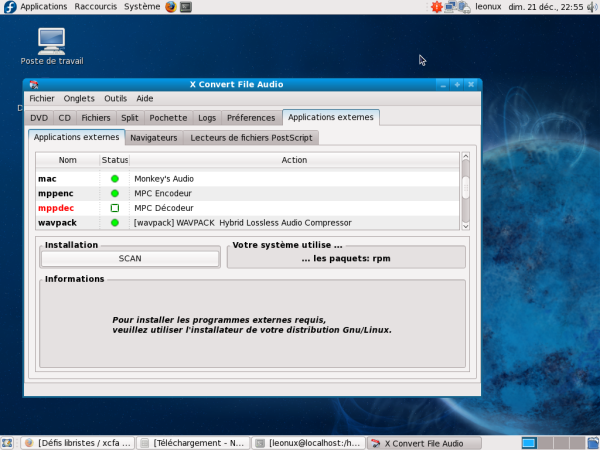Viewport: 600px width, 450px height.
Task: Open the Système menu in top panel
Action: (x=142, y=7)
